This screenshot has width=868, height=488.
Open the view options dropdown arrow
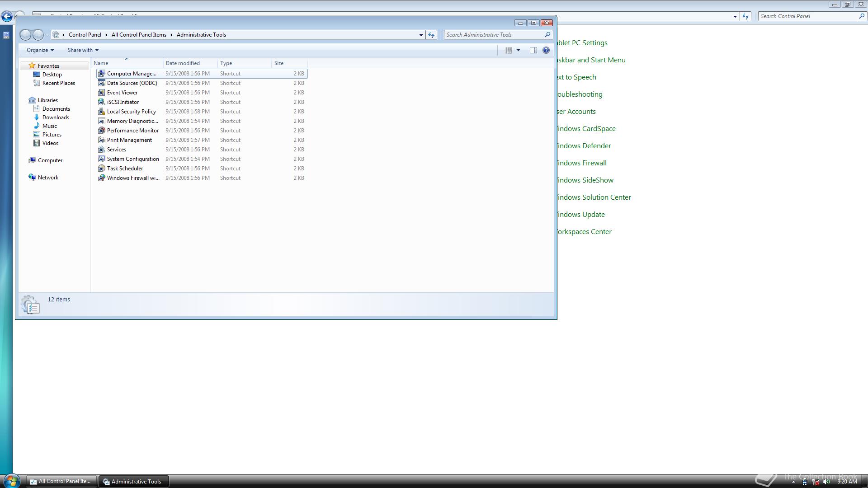tap(518, 50)
